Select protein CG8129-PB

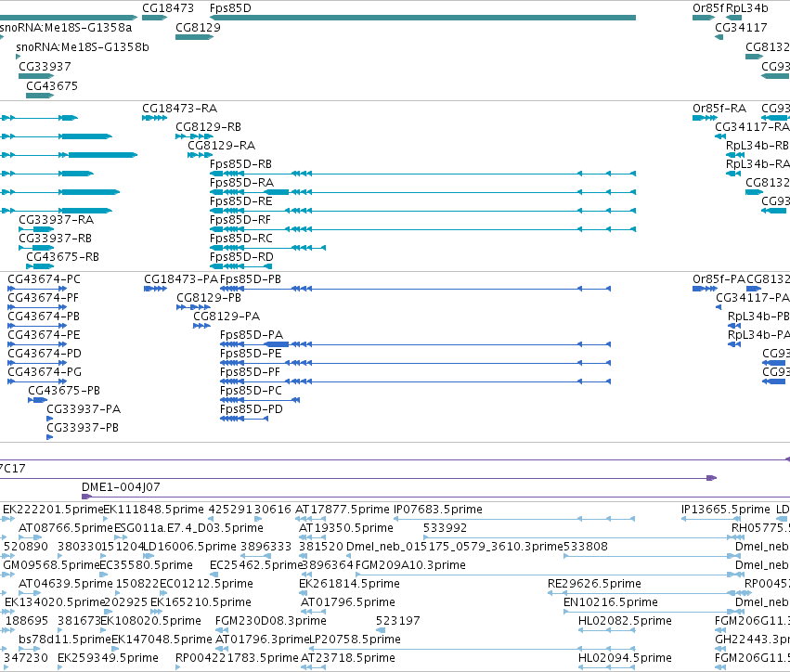[209, 298]
